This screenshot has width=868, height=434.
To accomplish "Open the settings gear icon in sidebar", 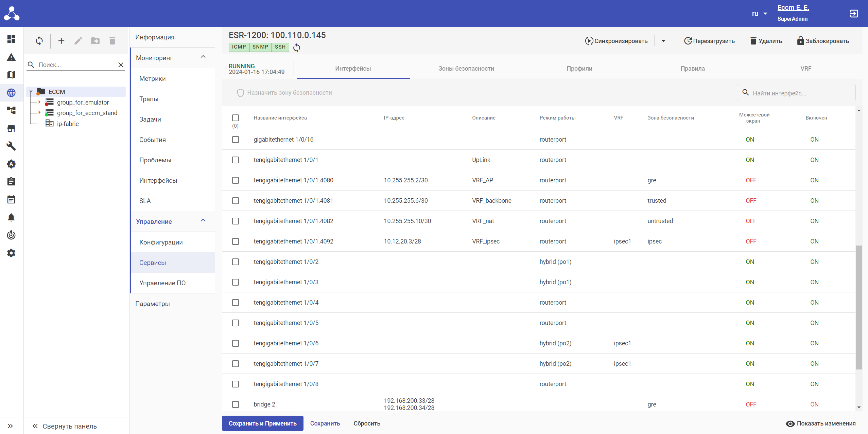I will click(11, 253).
